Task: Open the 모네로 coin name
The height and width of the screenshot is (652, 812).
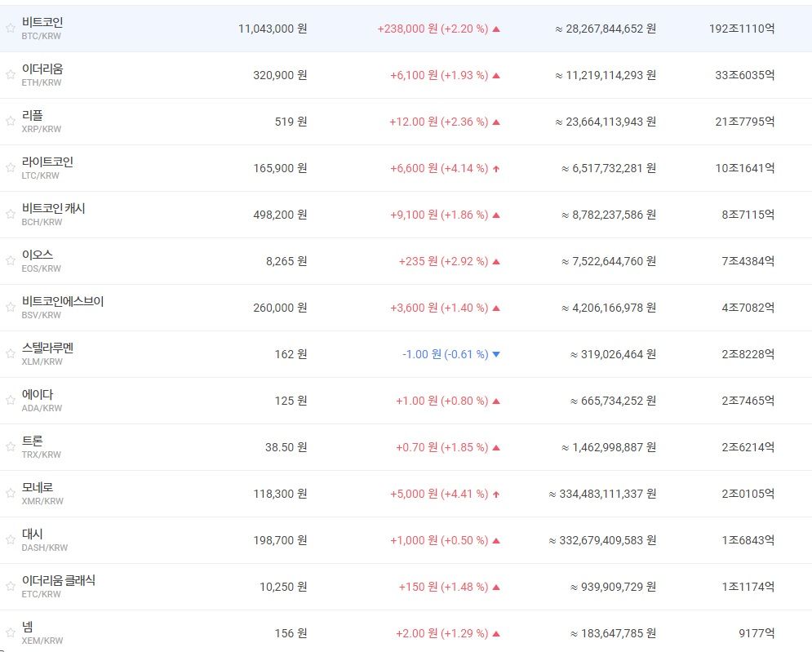Action: (x=38, y=487)
